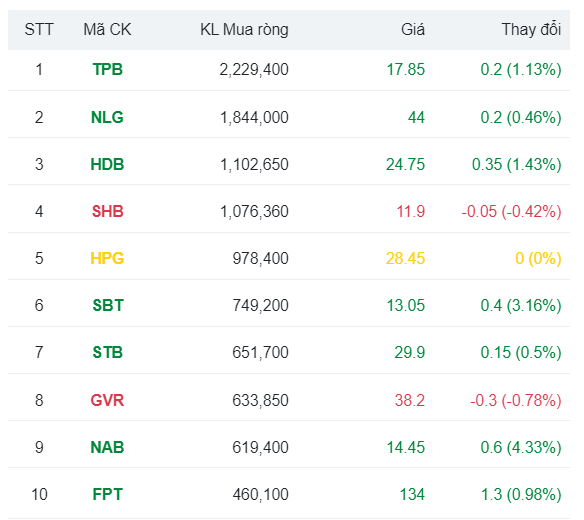Image resolution: width=584 pixels, height=520 pixels.
Task: Select net volume 460,100 for FPT
Action: (x=260, y=494)
